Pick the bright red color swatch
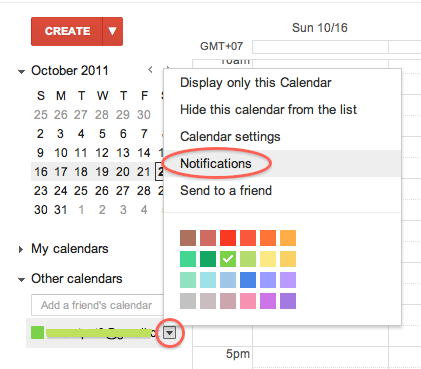 point(228,238)
